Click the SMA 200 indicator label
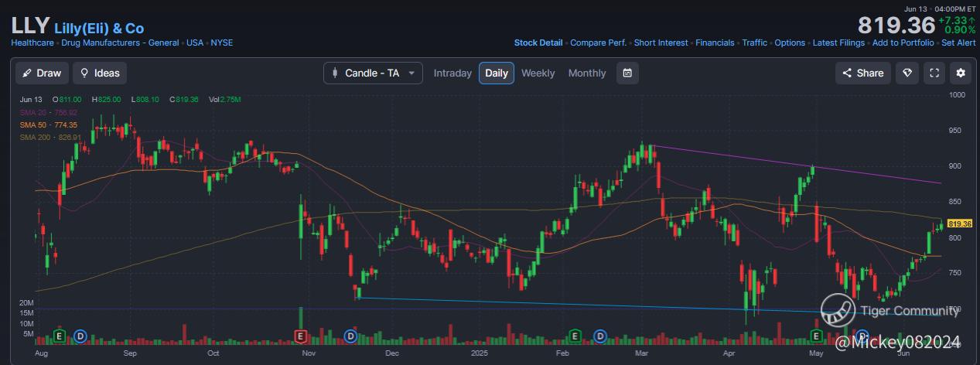Image resolution: width=980 pixels, height=365 pixels. click(x=50, y=137)
